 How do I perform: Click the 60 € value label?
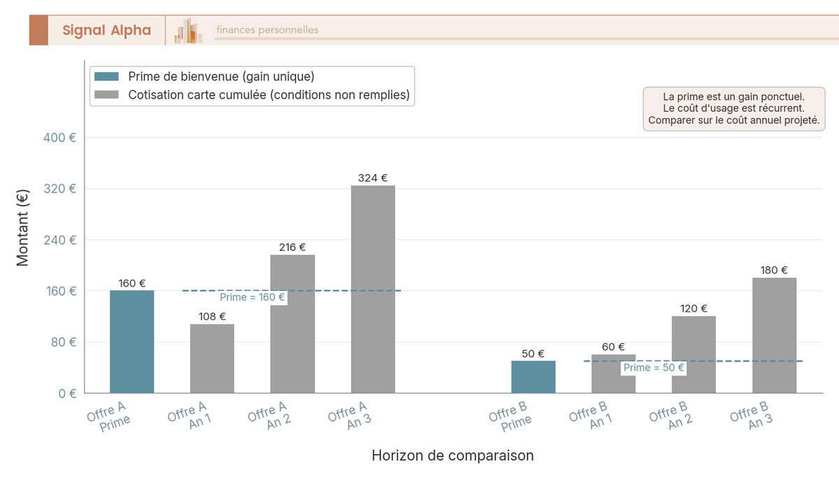coord(613,347)
